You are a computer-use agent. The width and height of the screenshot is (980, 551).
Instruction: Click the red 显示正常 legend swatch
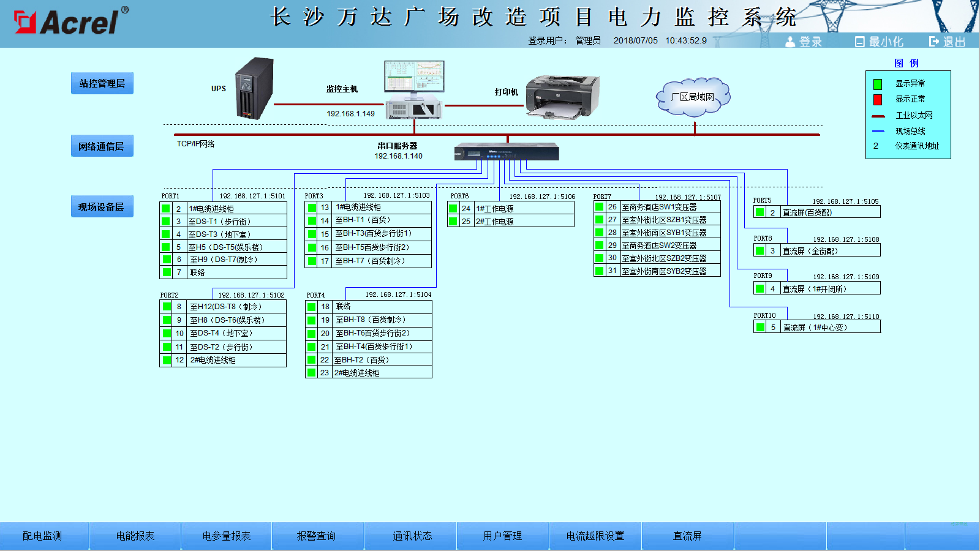pyautogui.click(x=878, y=100)
